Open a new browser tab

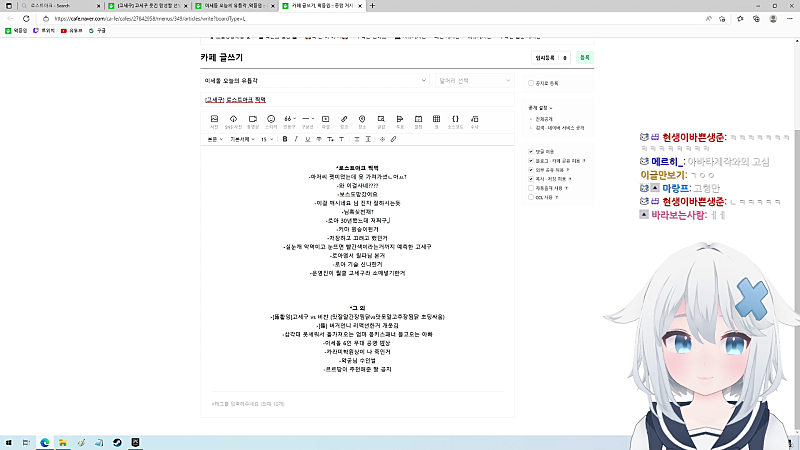372,6
